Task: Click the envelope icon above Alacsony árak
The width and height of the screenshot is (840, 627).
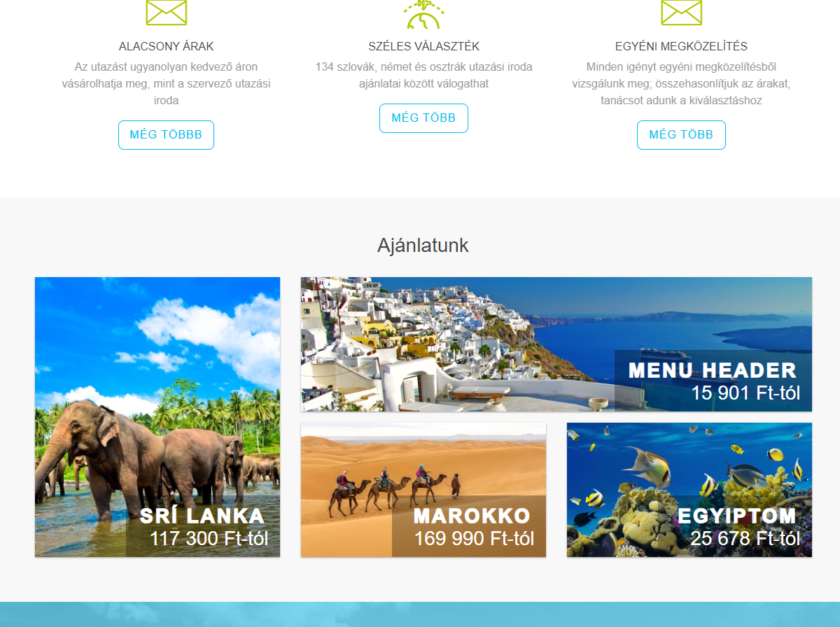Action: 166,13
